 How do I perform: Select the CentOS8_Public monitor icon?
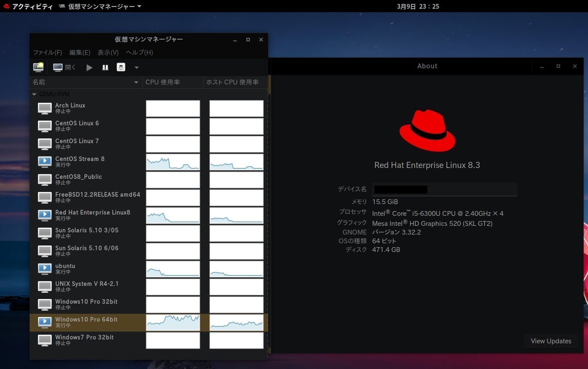pyautogui.click(x=45, y=179)
